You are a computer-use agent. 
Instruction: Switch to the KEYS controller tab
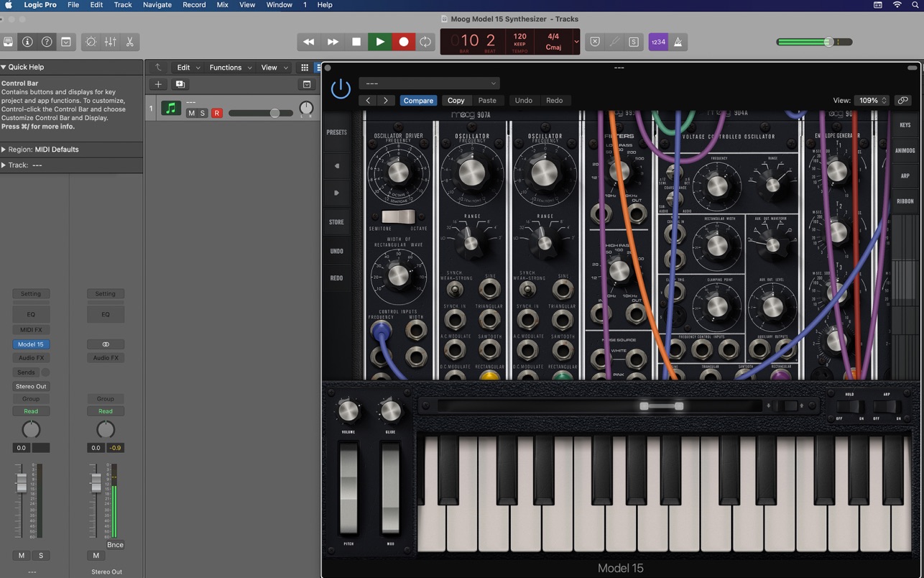click(905, 125)
